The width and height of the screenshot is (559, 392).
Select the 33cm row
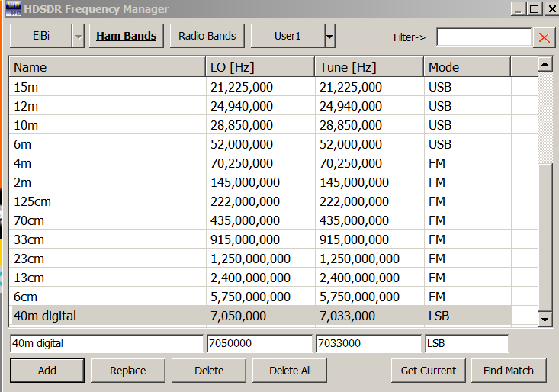click(x=274, y=239)
